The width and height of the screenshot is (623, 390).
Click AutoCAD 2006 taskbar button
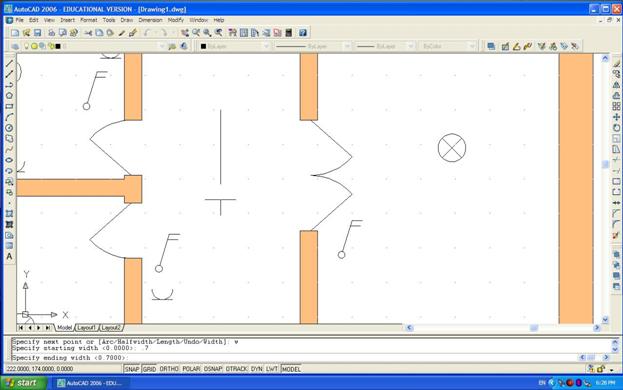point(92,383)
